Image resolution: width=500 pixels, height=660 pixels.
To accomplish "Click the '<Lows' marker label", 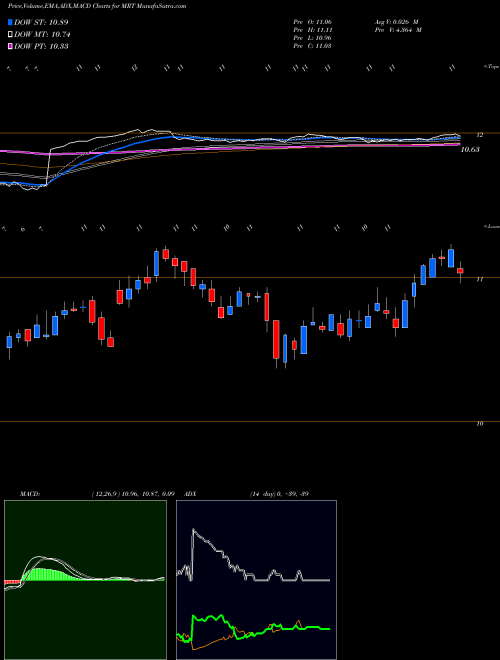I will click(x=491, y=227).
